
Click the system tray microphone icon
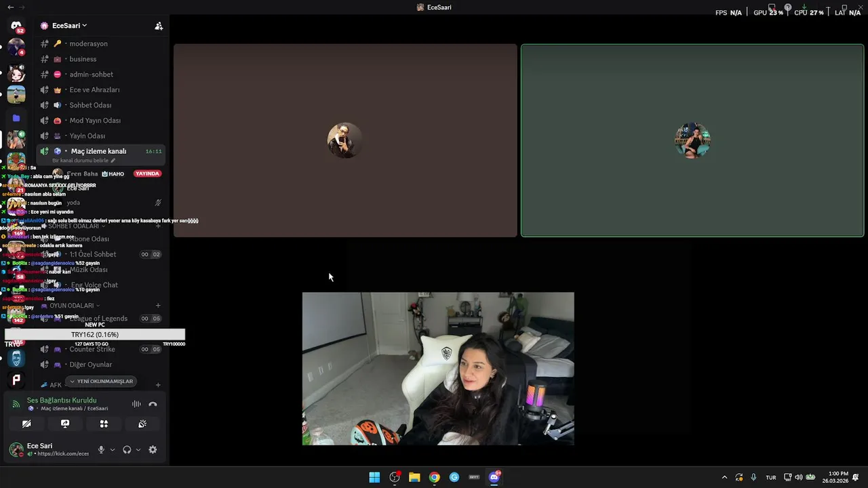tap(753, 477)
